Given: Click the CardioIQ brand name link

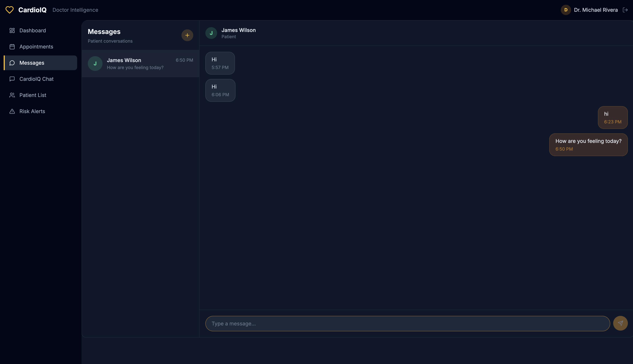Looking at the screenshot, I should 32,10.
